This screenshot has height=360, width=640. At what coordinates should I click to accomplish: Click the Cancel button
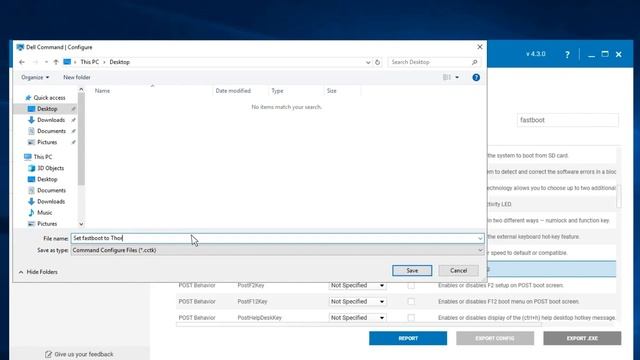pyautogui.click(x=458, y=271)
